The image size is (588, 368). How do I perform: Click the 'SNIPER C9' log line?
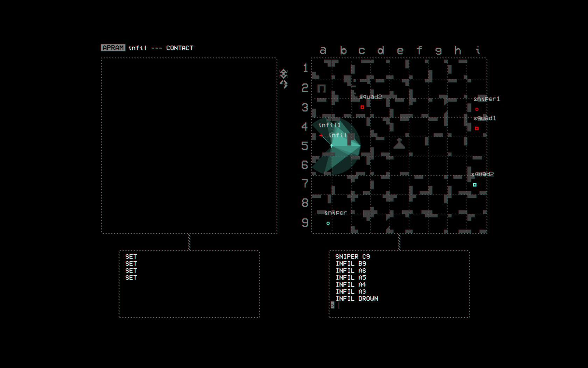352,257
